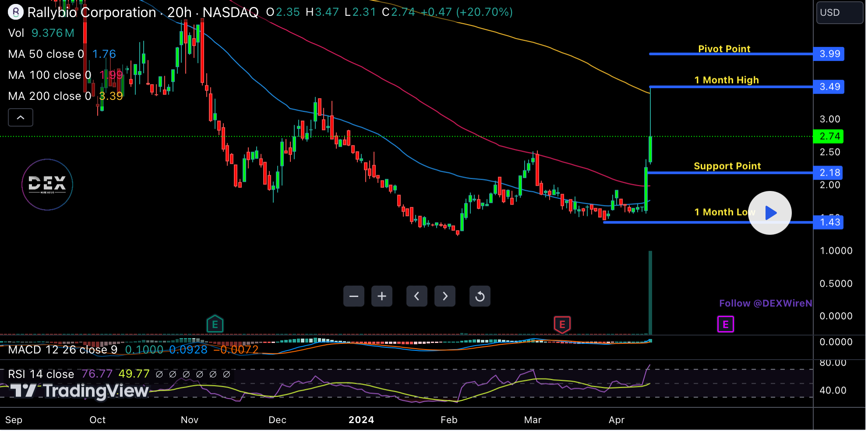Viewport: 868px width, 431px height.
Task: Click the green 2.74 current price tag
Action: point(828,137)
